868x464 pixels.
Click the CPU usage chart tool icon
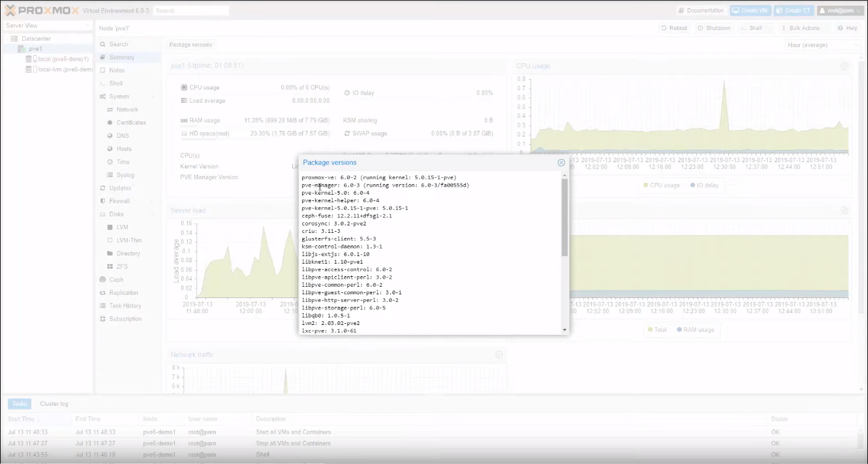(x=844, y=66)
